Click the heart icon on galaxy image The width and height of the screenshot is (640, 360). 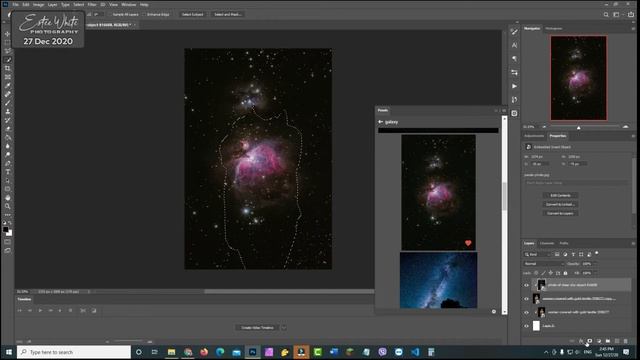468,243
